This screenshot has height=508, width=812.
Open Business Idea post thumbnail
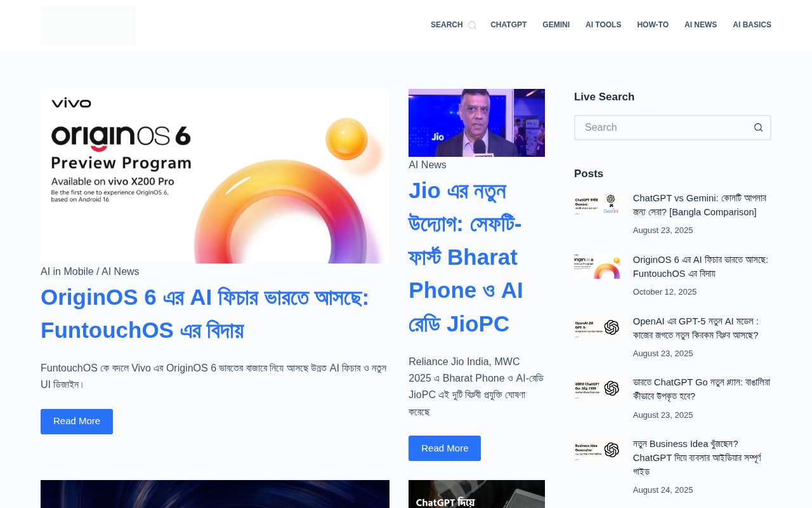tap(597, 450)
